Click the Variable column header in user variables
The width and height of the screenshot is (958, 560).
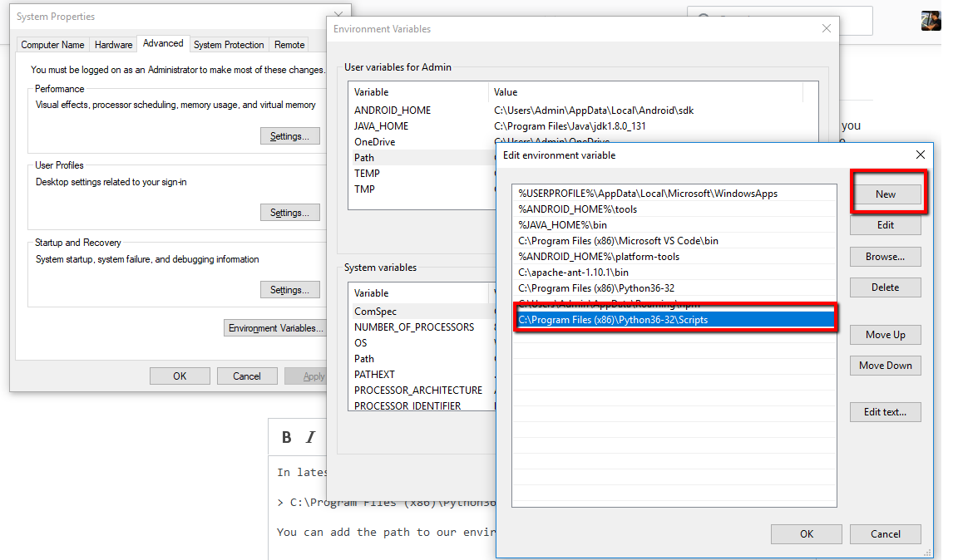click(419, 92)
